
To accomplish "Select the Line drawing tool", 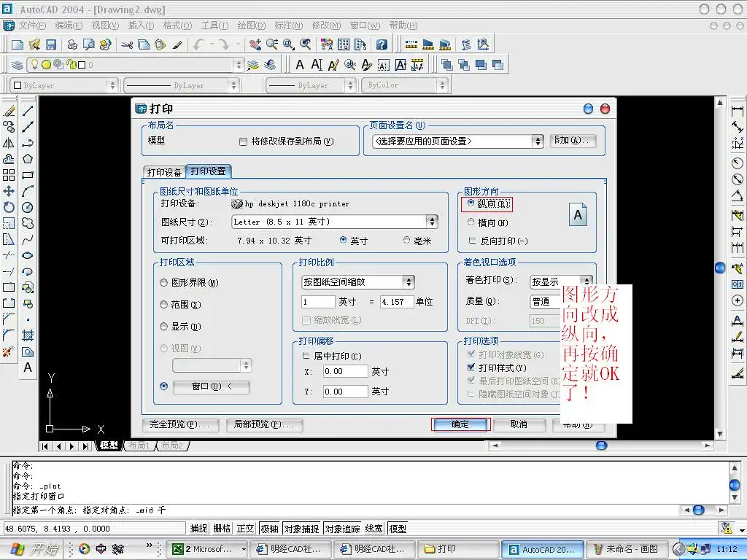I will (x=28, y=111).
